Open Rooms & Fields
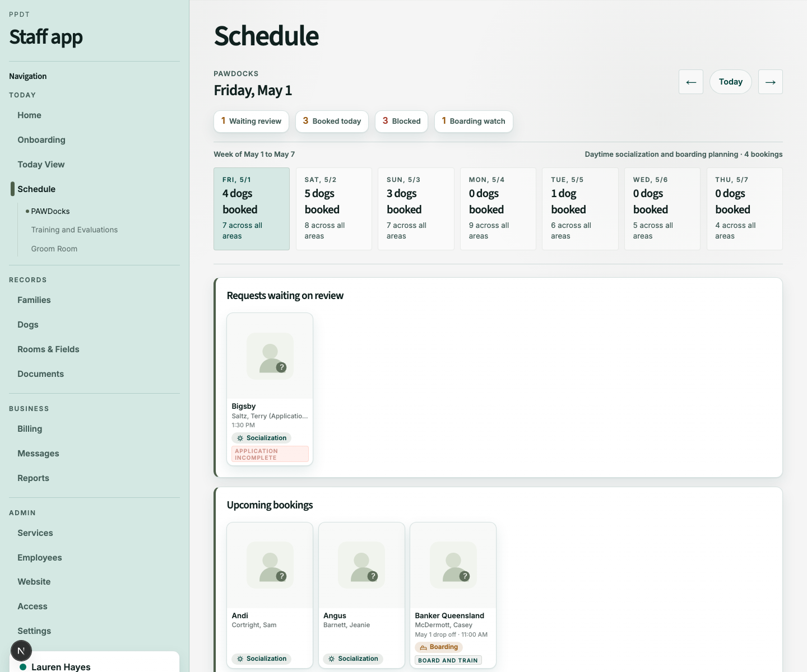 (x=48, y=349)
